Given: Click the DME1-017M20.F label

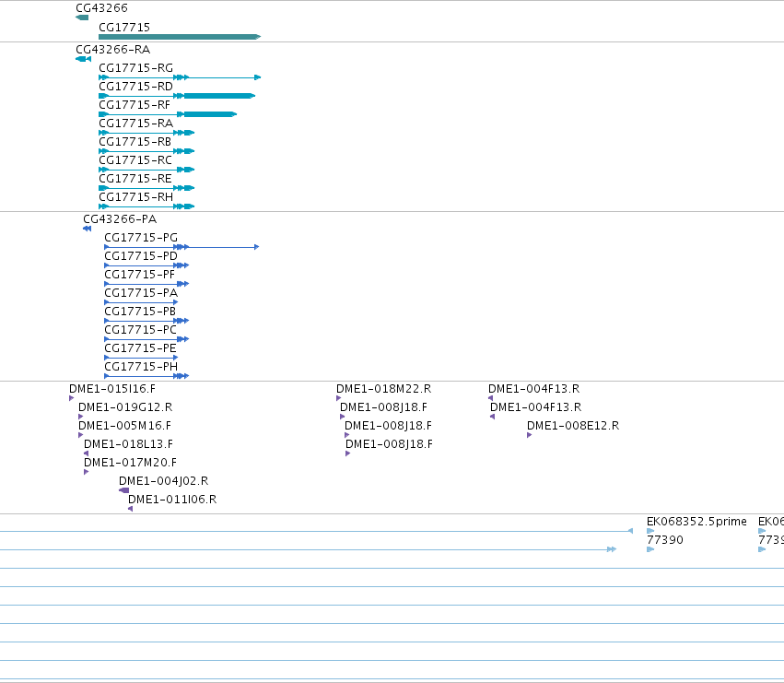Looking at the screenshot, I should tap(130, 463).
